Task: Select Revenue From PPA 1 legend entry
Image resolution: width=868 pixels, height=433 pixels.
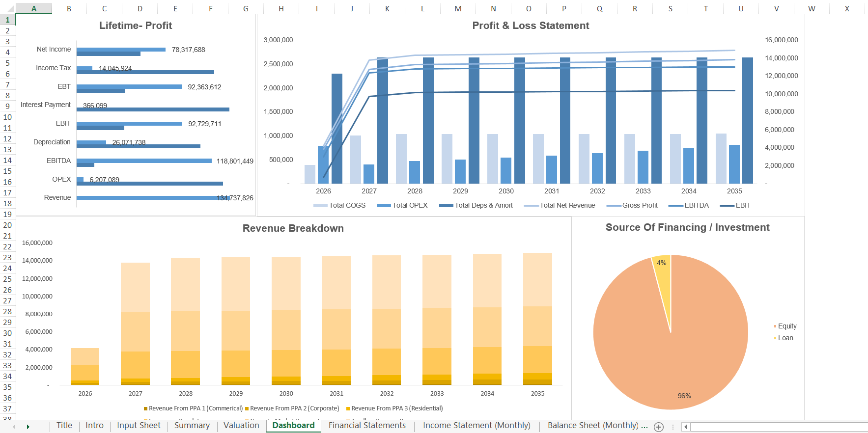Action: 194,408
